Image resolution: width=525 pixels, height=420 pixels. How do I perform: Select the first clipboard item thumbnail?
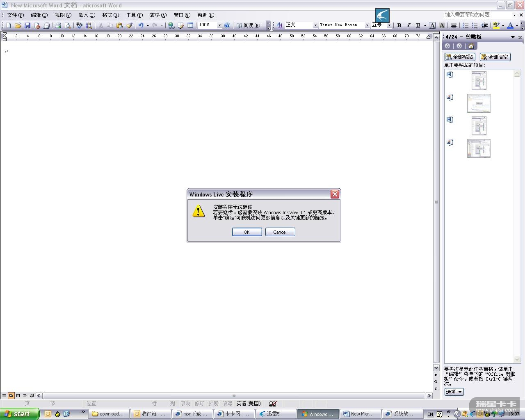click(479, 81)
